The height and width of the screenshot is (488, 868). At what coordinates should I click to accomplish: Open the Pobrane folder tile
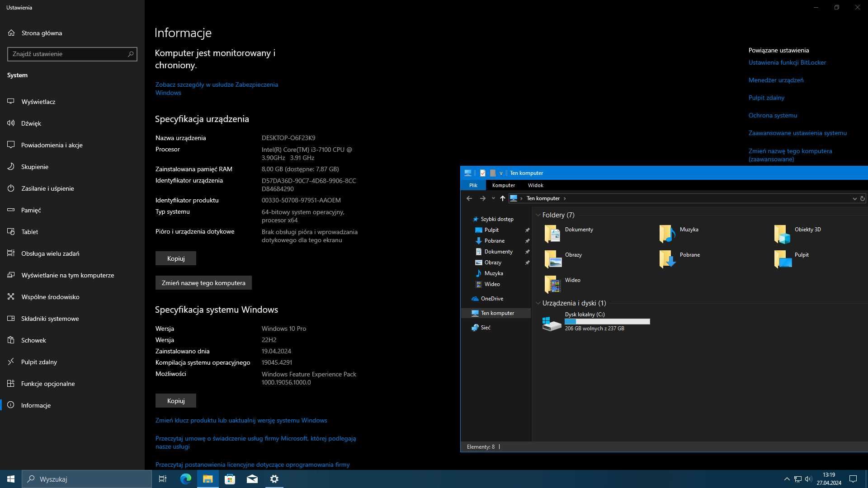pyautogui.click(x=679, y=259)
